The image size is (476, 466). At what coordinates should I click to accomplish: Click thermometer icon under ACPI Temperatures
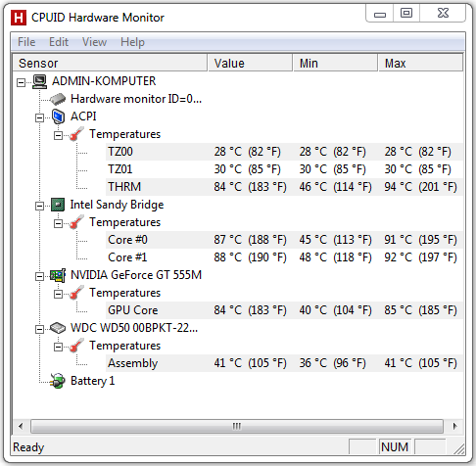point(76,134)
